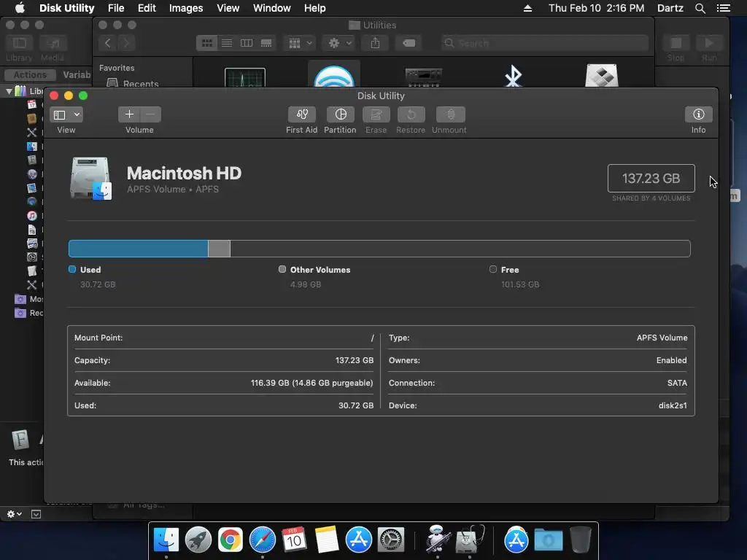Open Notification Center list icon

[723, 8]
